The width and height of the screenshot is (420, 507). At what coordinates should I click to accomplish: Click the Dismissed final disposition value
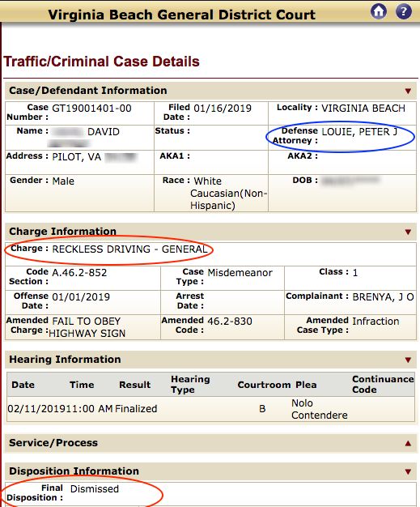(95, 489)
